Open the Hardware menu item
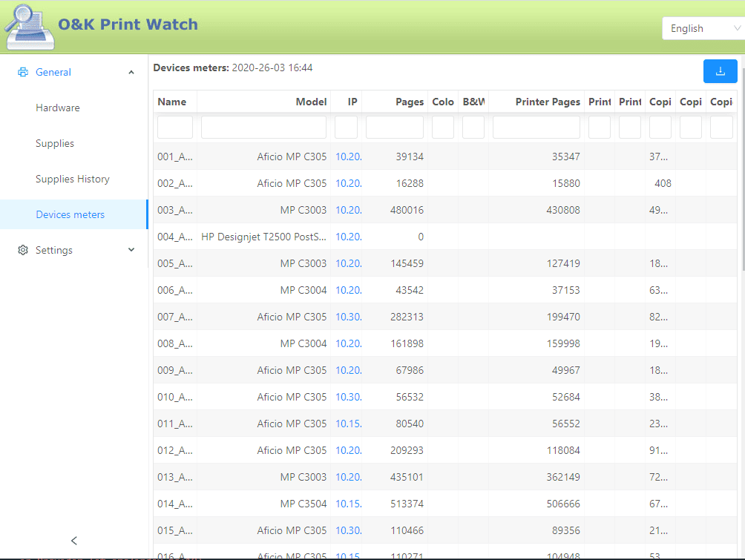This screenshot has height=560, width=745. pos(57,108)
